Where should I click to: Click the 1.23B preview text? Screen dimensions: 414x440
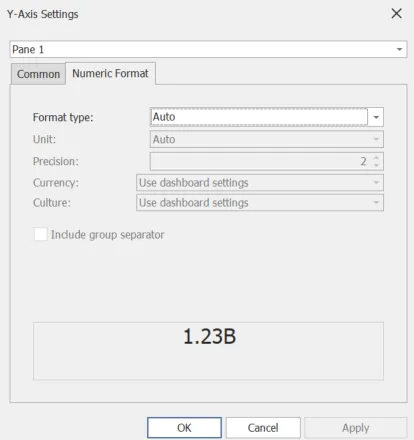pos(210,336)
